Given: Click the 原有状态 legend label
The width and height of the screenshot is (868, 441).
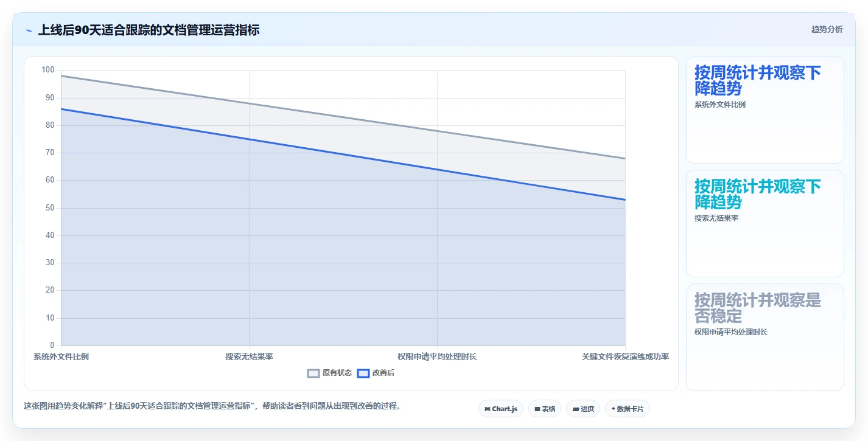Looking at the screenshot, I should (337, 373).
